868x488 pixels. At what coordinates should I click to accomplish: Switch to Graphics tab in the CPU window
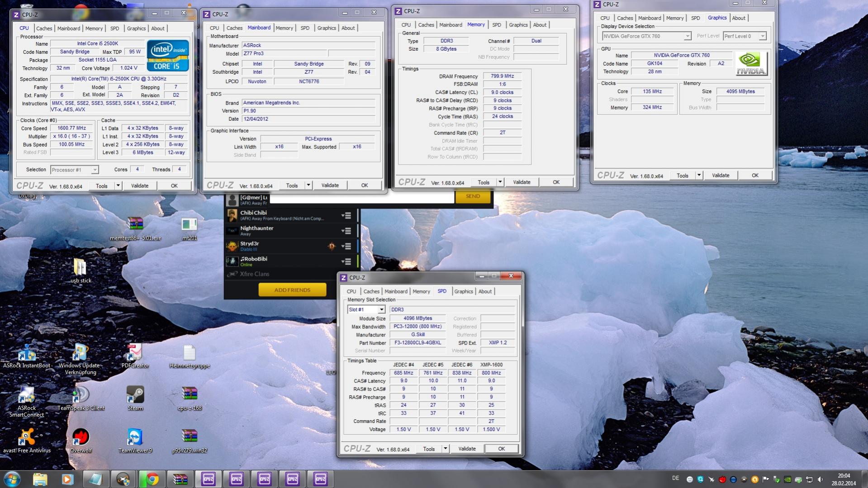[x=136, y=28]
